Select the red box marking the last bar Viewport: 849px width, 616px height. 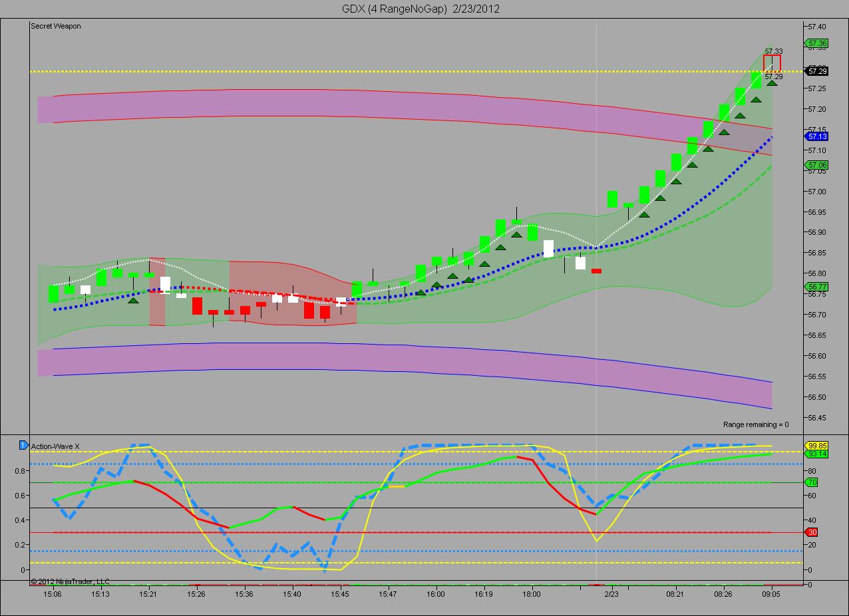pos(772,63)
